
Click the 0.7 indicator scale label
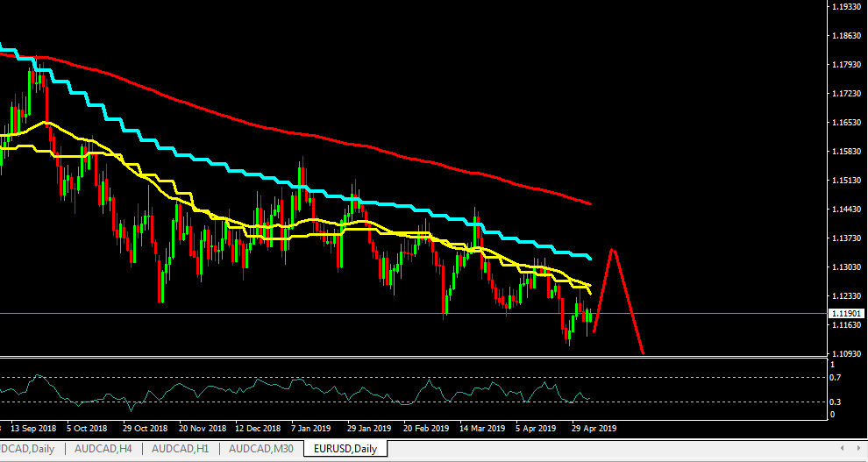point(836,378)
